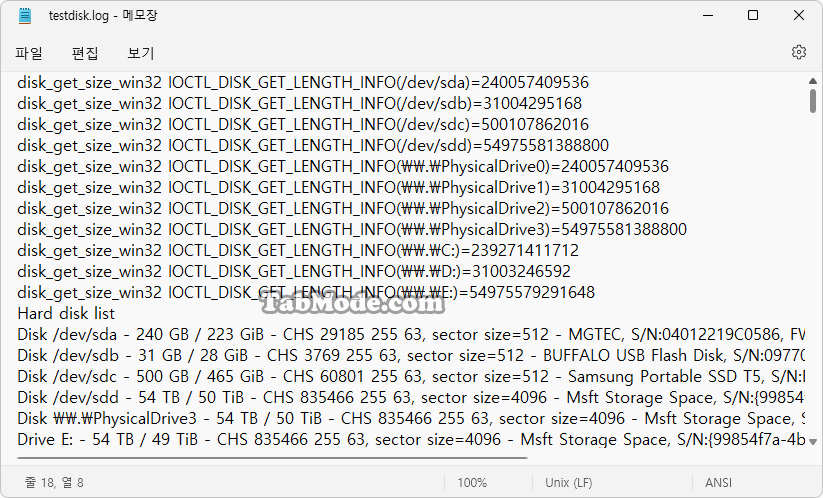The width and height of the screenshot is (823, 498).
Task: Maximize the Notepad window
Action: tap(753, 15)
